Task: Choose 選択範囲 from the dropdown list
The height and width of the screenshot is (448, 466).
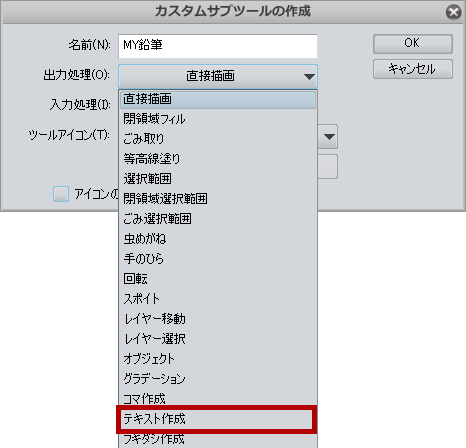Action: tap(218, 179)
